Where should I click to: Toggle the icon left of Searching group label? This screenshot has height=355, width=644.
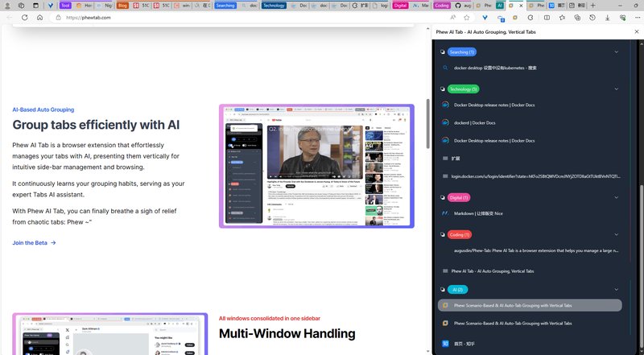[x=443, y=52]
